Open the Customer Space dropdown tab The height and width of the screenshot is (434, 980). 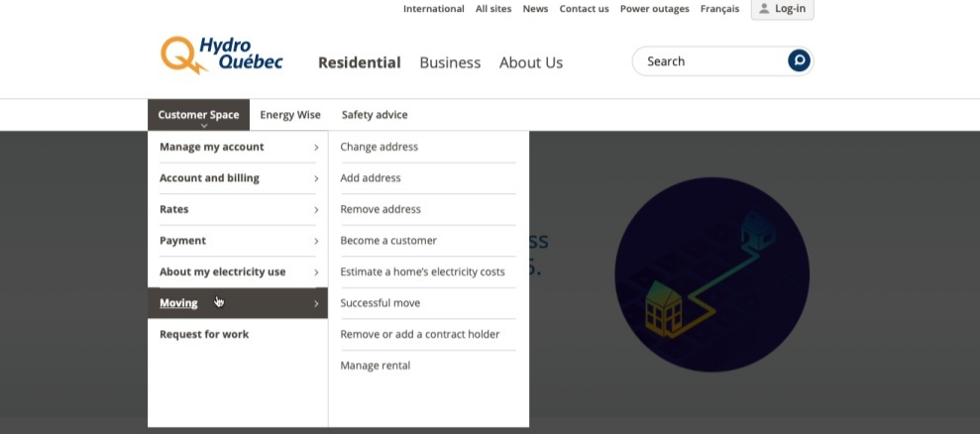point(198,115)
